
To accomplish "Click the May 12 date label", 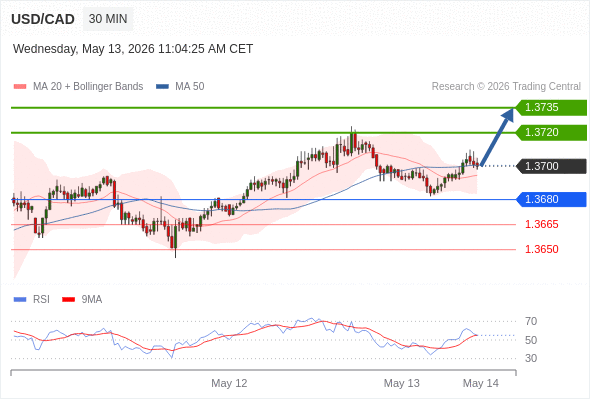I will click(229, 383).
